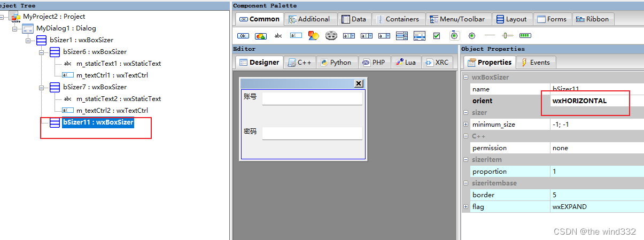View generated C++ code tab
The image size is (644, 240).
[x=300, y=62]
